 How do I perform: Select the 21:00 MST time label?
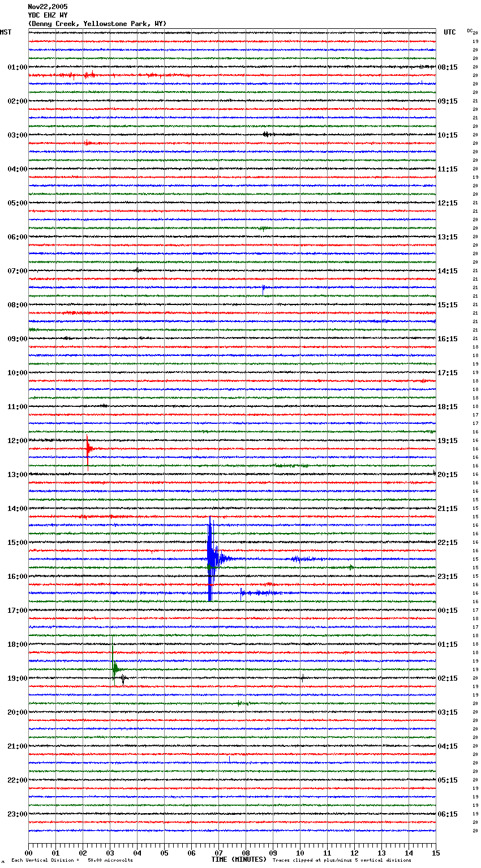pos(17,746)
